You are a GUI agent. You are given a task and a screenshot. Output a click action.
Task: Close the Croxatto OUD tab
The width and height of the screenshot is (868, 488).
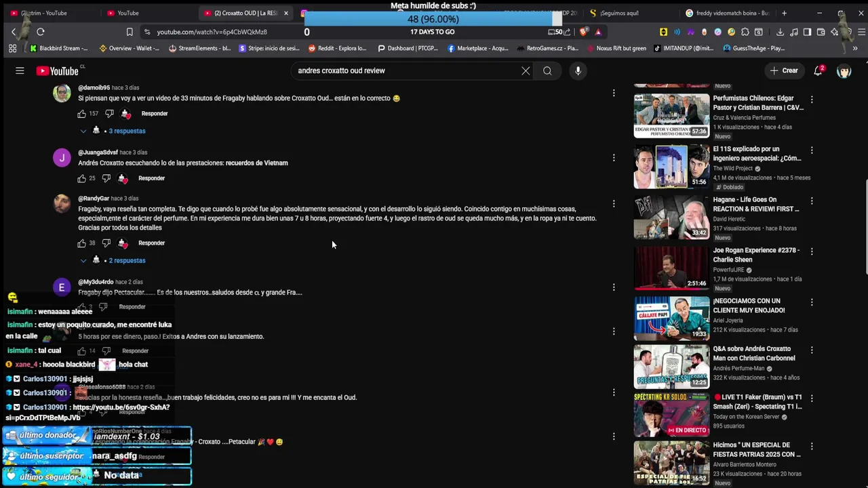285,13
